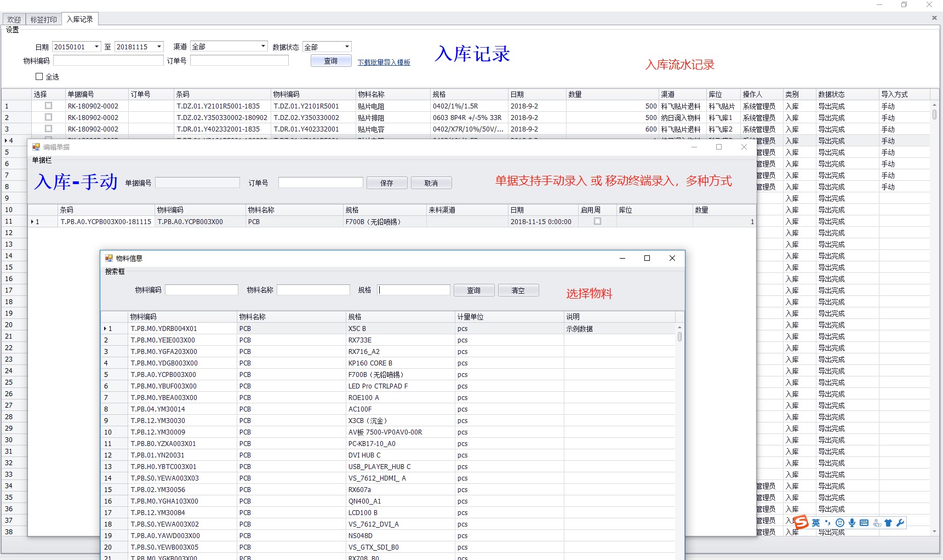943x560 pixels.
Task: Click the Sogou input method logo
Action: [801, 523]
